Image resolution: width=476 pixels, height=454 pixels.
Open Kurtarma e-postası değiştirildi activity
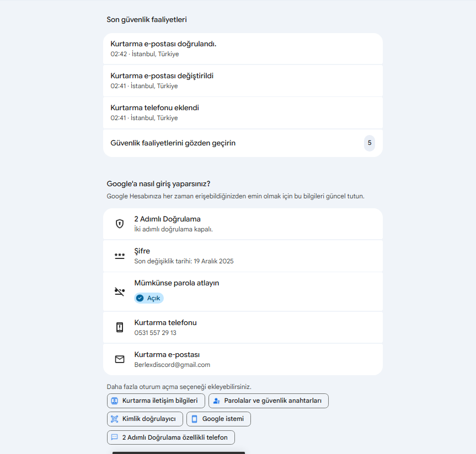point(243,80)
